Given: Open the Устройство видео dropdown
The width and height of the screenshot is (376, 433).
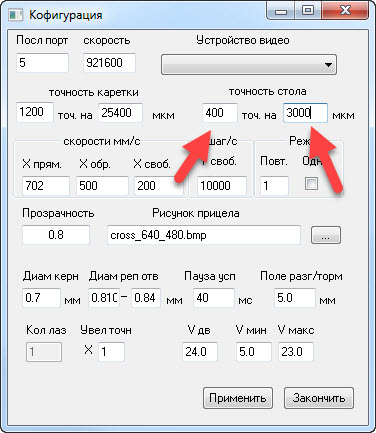Looking at the screenshot, I should pyautogui.click(x=249, y=64).
